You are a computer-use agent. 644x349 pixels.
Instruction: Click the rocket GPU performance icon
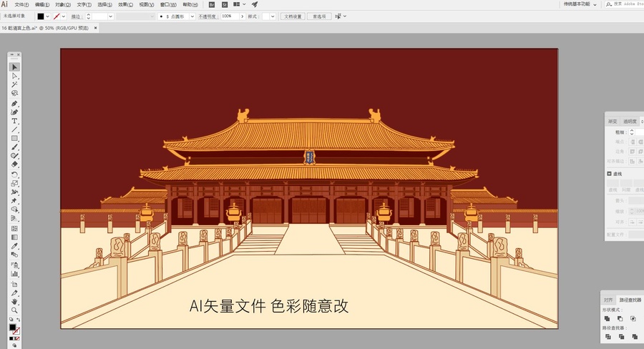coord(255,4)
